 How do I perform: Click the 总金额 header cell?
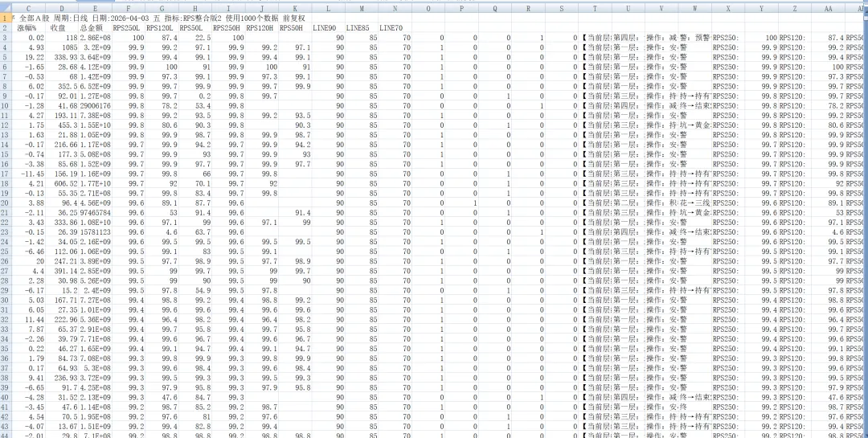tap(95, 28)
